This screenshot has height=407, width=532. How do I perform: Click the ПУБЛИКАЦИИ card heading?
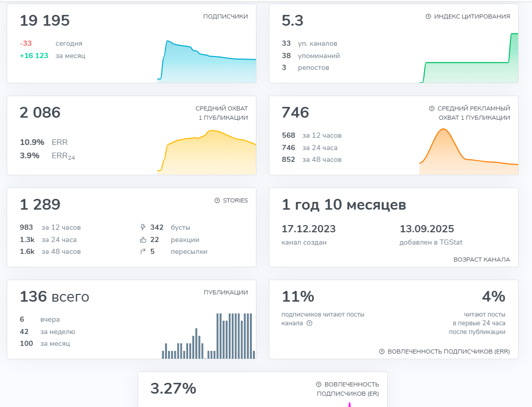(226, 292)
